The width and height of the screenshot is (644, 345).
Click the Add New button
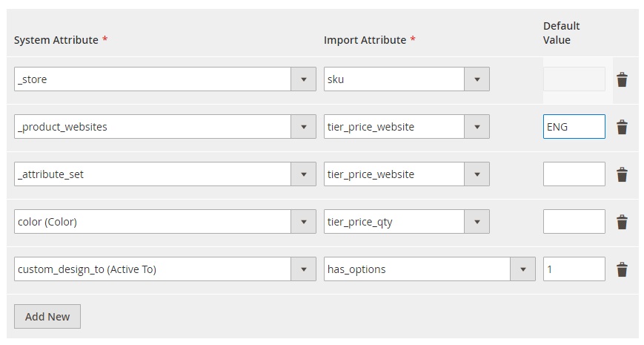point(47,317)
